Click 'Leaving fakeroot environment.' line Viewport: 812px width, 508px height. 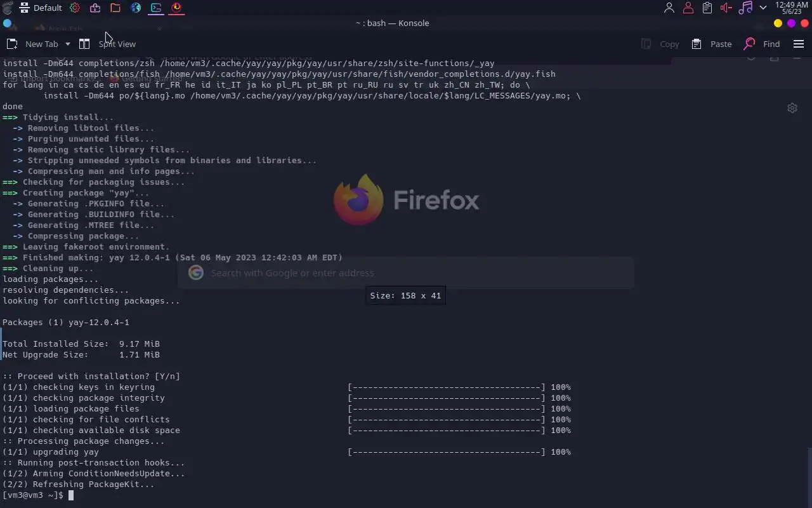[86, 247]
